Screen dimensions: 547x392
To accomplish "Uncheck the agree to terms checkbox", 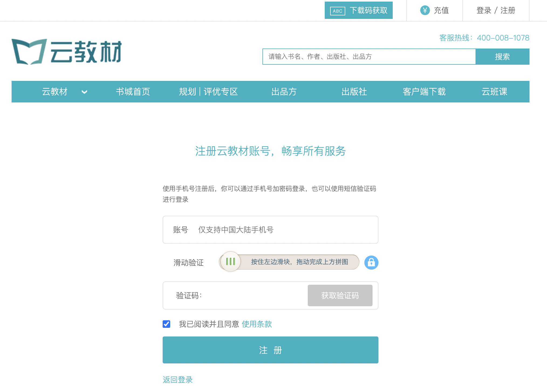I will tap(166, 324).
